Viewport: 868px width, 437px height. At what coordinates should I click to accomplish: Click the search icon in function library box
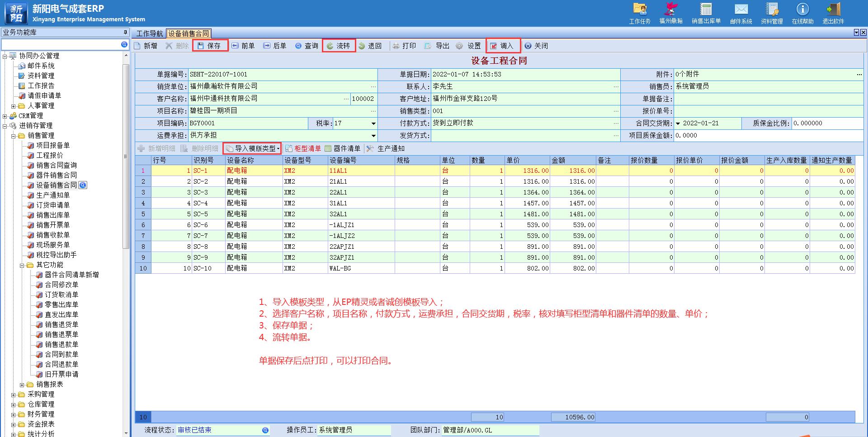click(x=124, y=44)
